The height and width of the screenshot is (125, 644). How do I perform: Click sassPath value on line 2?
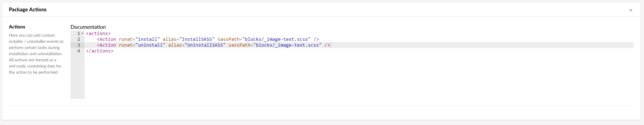pos(276,39)
